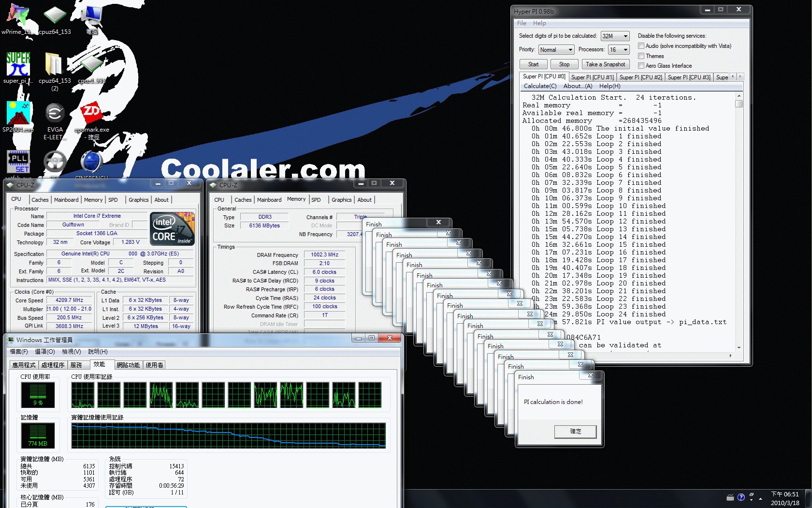
Task: Switch to 使用者 tab in Task Manager
Action: 155,365
